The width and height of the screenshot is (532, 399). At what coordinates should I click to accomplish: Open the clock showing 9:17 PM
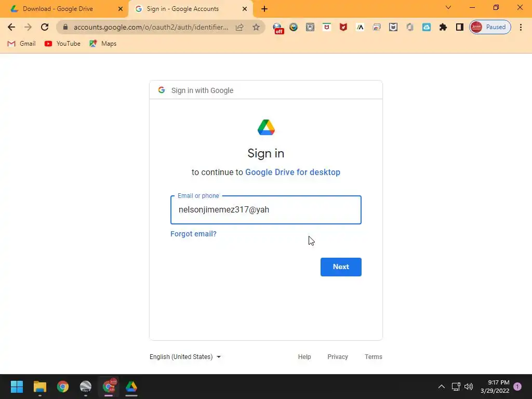495,387
